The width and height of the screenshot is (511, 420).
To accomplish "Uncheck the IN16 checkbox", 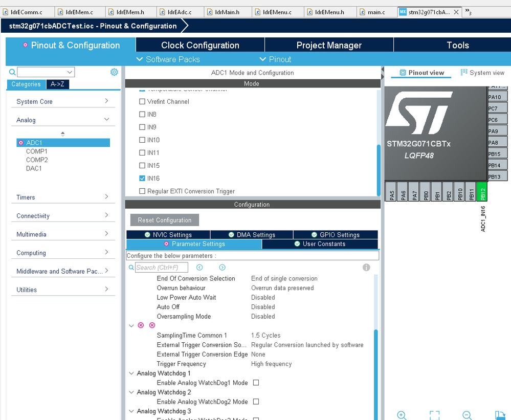I will (x=142, y=178).
